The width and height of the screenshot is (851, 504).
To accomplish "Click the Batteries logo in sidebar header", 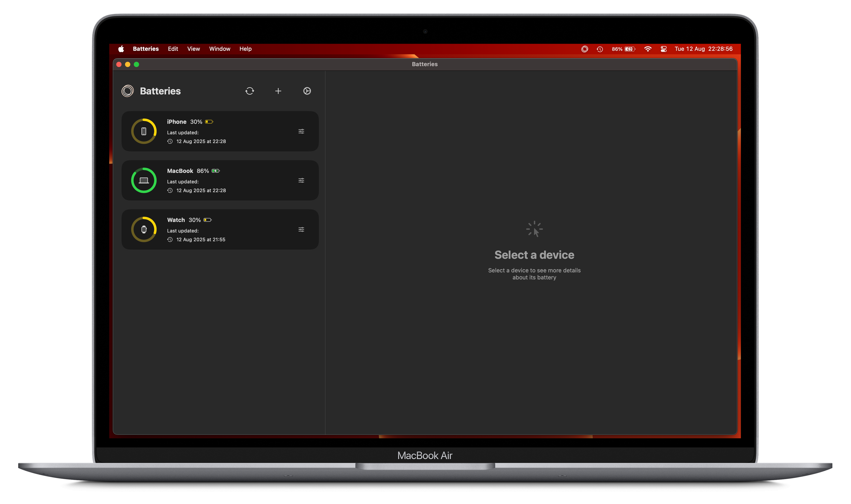I will [127, 91].
